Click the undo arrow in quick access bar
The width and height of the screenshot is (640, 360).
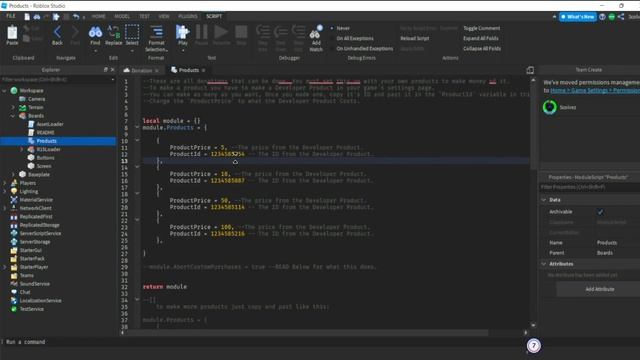(76, 17)
